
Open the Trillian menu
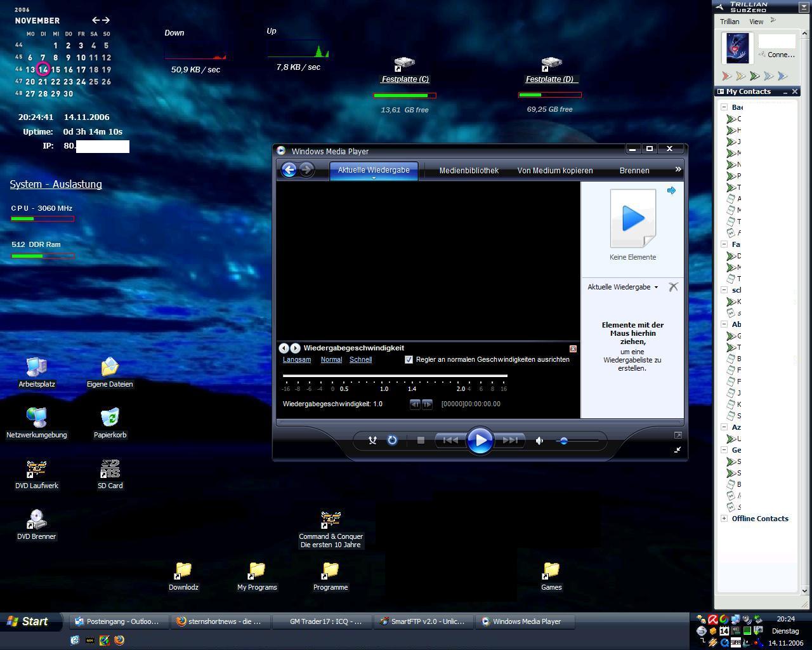click(730, 22)
